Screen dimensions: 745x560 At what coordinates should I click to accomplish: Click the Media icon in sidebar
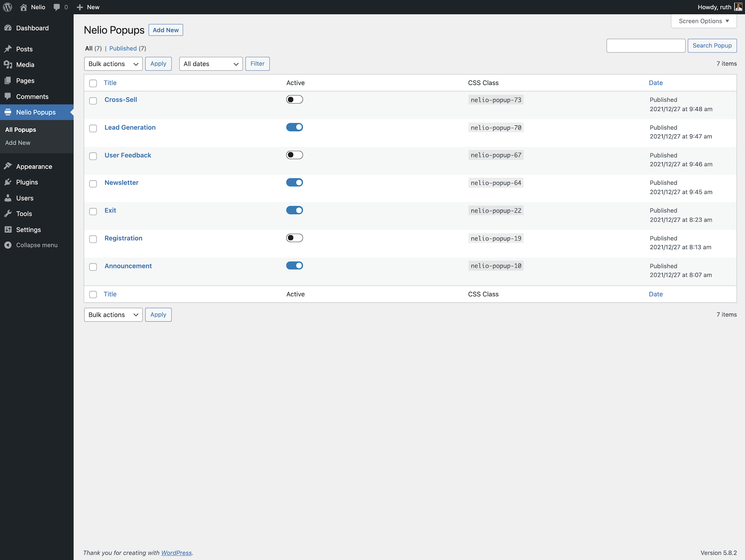pyautogui.click(x=8, y=64)
